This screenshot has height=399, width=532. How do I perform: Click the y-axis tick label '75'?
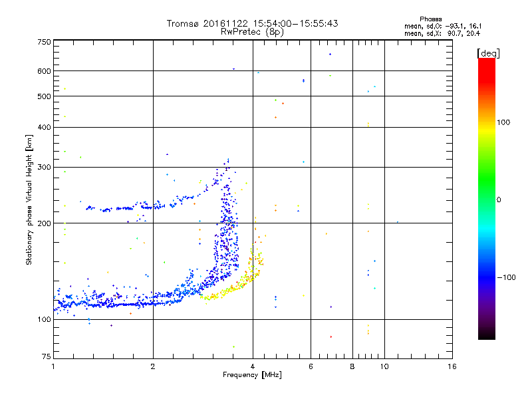coord(47,356)
